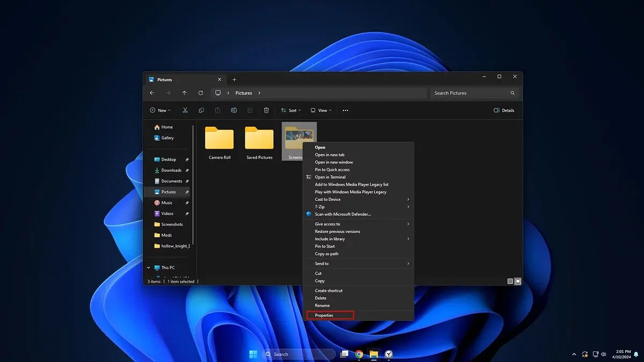Viewport: 644px width, 362px height.
Task: Click the Refresh icon in navigation bar
Action: (201, 93)
